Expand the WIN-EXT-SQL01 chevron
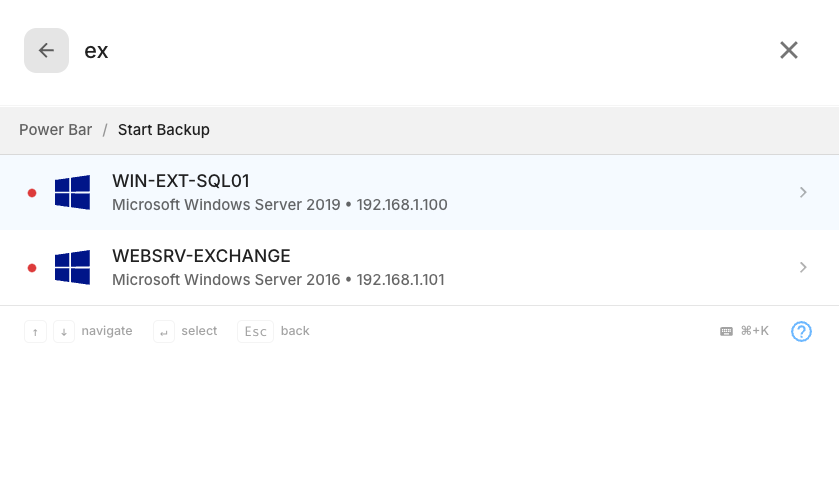839x490 pixels. tap(803, 192)
